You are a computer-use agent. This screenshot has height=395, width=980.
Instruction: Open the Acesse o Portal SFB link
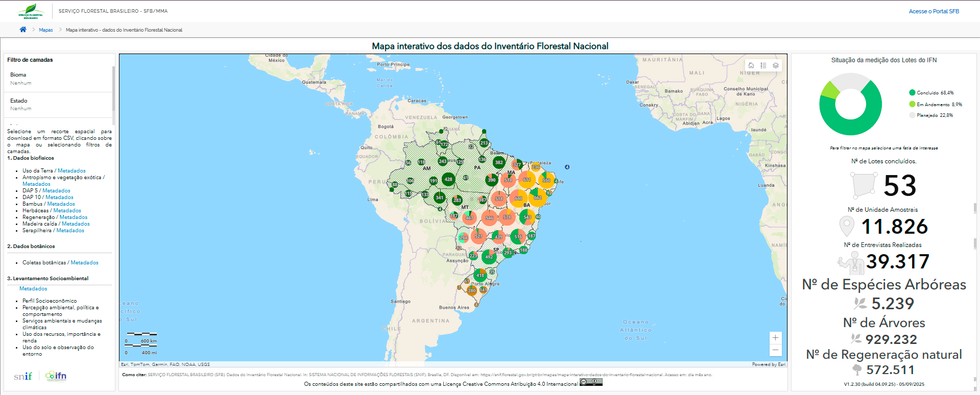pos(934,11)
